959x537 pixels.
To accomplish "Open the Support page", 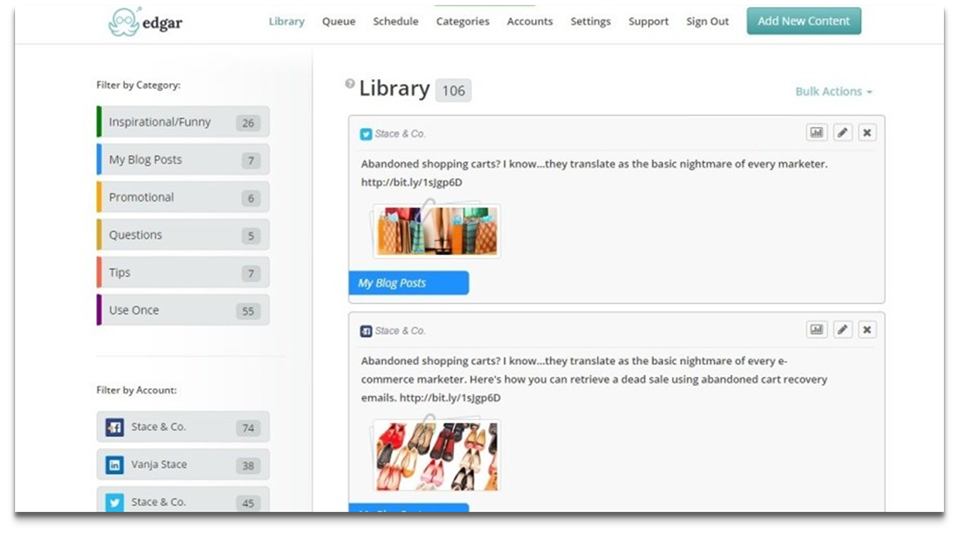I will 648,21.
